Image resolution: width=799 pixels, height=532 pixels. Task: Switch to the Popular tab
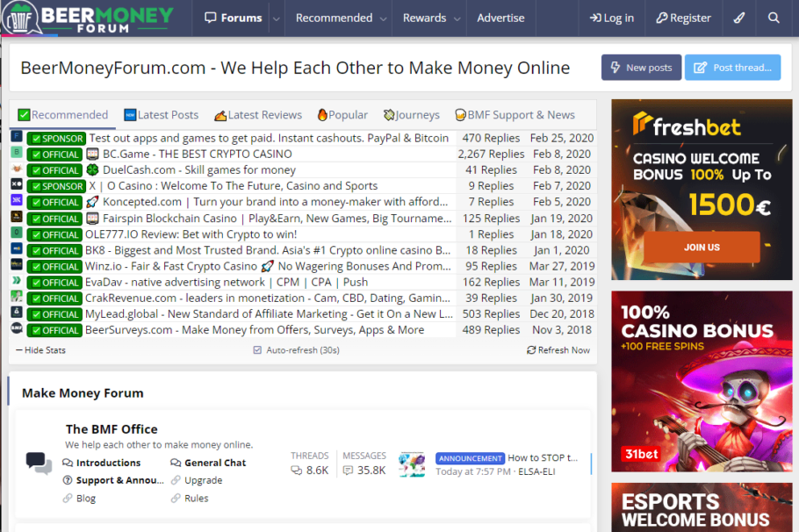coord(342,115)
